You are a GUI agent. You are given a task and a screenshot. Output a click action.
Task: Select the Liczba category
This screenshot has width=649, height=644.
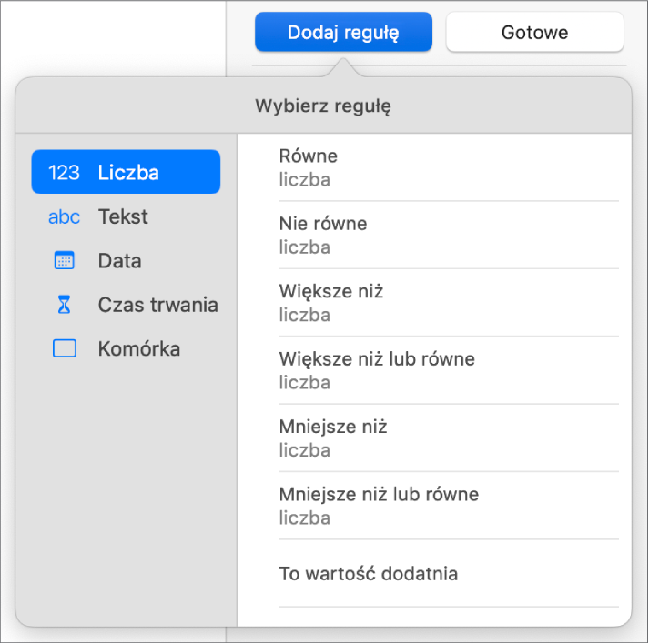pyautogui.click(x=126, y=172)
